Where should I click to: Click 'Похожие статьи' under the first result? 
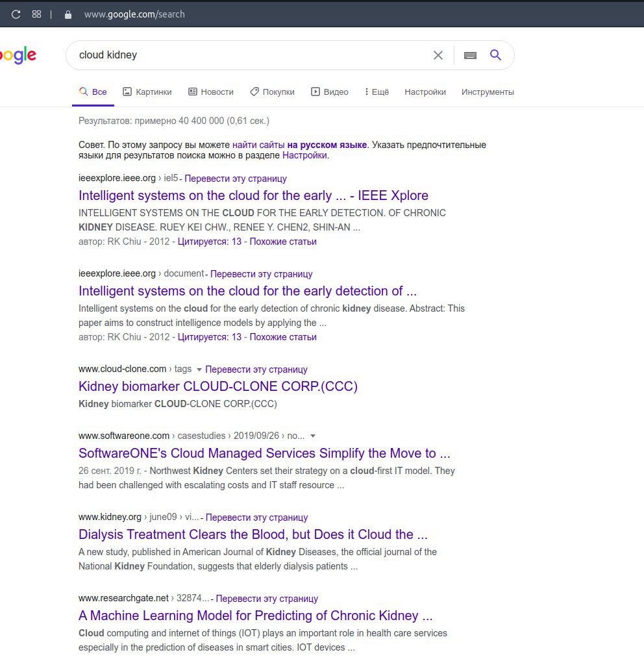283,242
